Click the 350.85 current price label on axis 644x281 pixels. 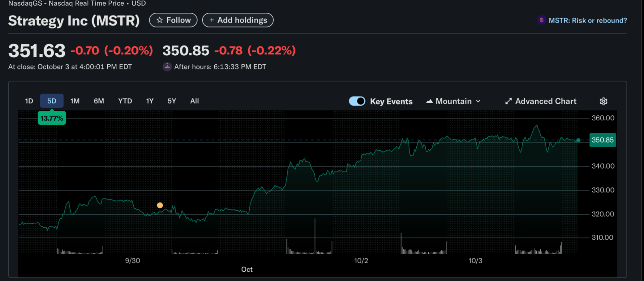point(603,140)
